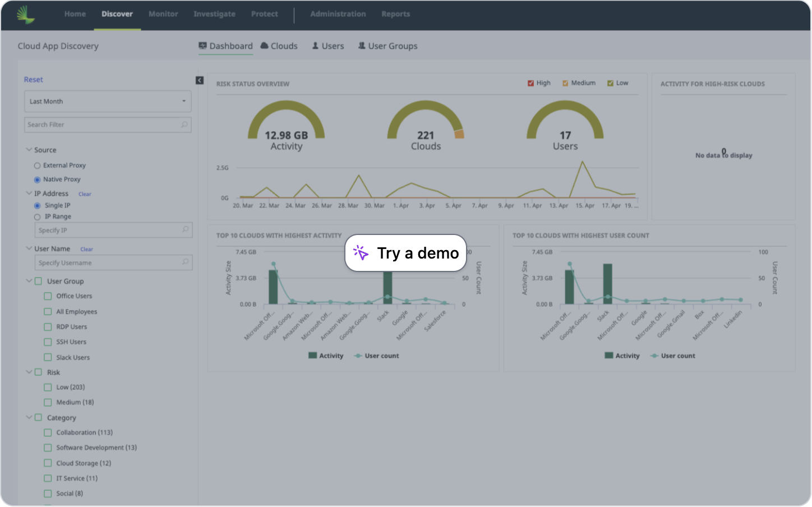The height and width of the screenshot is (507, 812).
Task: Click the magnifier icon in Specify IP field
Action: [185, 230]
